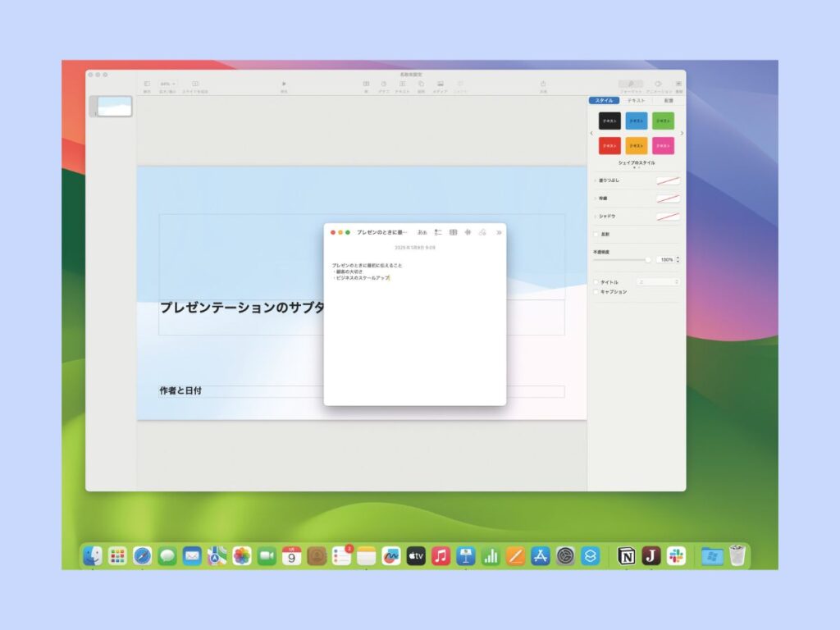This screenshot has width=840, height=630.
Task: Switch to the Style (スタイル) tab
Action: 605,101
